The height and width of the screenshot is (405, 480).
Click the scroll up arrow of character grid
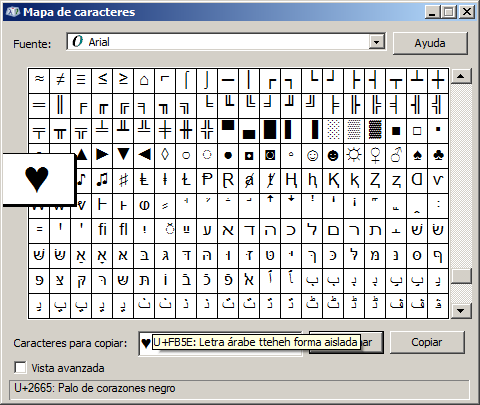pos(461,76)
